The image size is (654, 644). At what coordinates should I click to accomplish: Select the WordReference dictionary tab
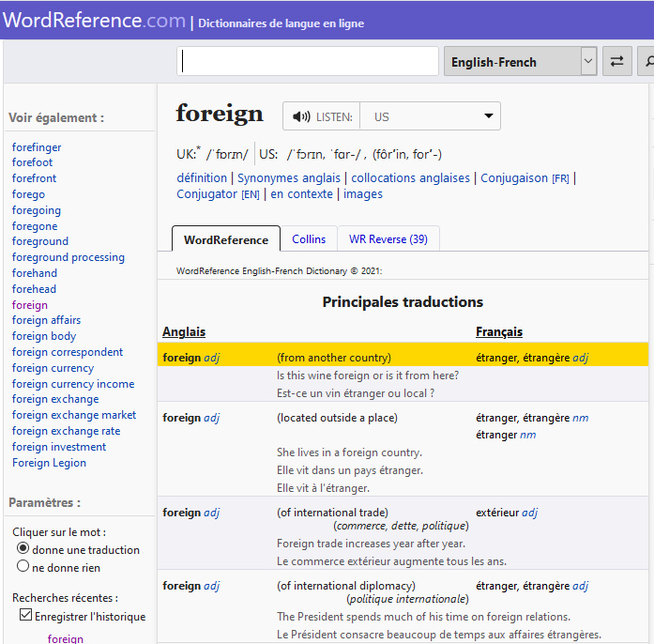pos(226,239)
